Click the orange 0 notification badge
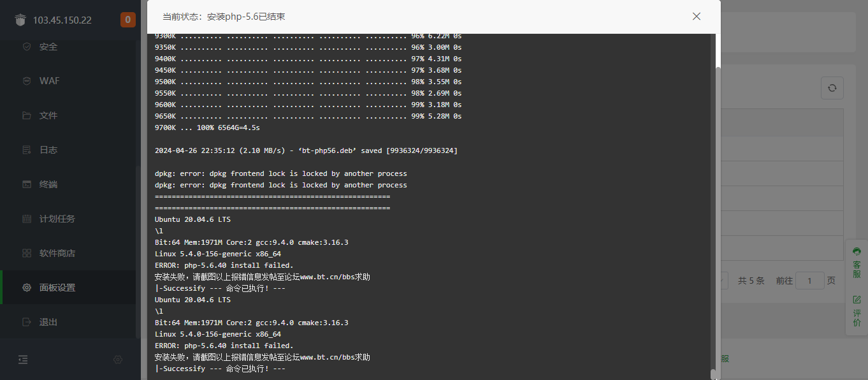This screenshot has width=868, height=380. tap(128, 20)
